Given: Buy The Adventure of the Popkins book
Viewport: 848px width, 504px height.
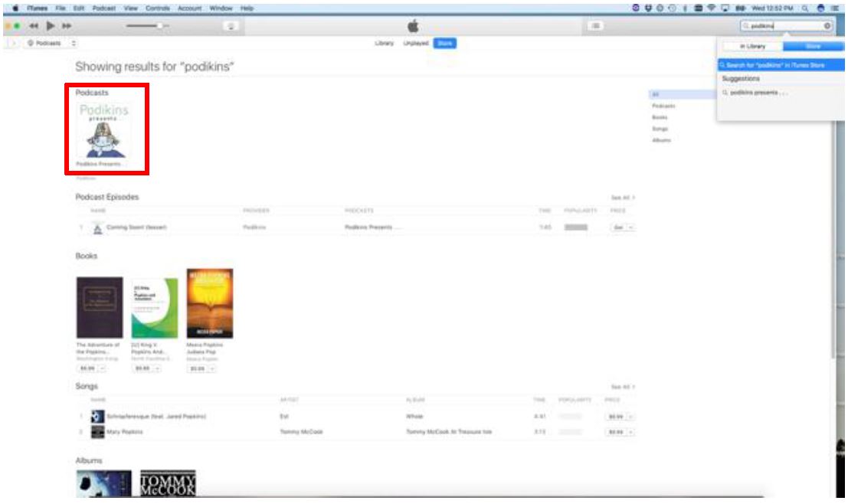Looking at the screenshot, I should pos(87,368).
